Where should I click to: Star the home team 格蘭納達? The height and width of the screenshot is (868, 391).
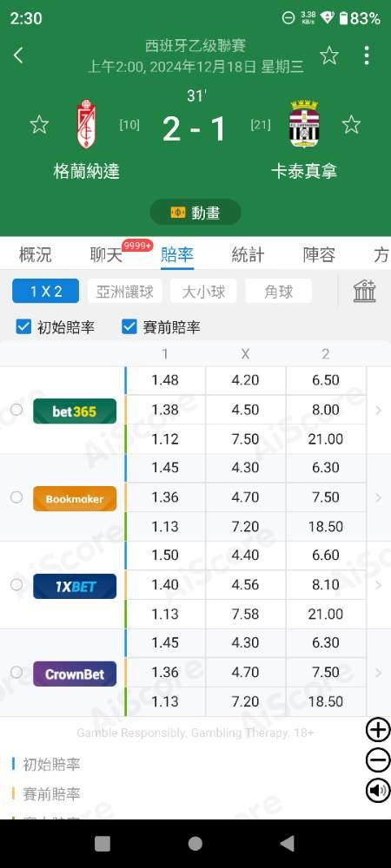[39, 124]
